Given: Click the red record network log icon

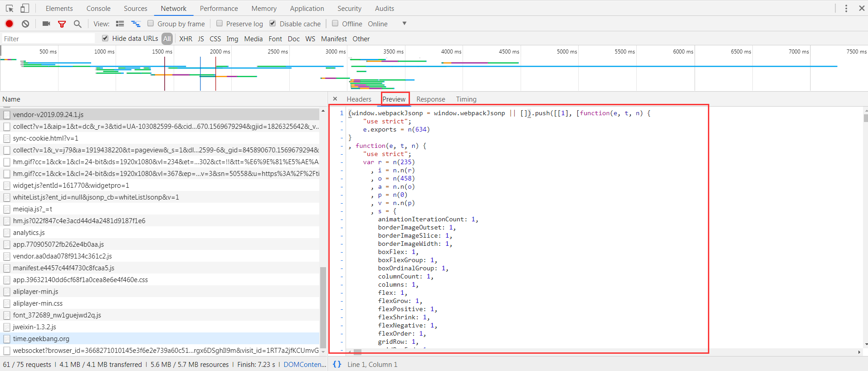Looking at the screenshot, I should pos(9,24).
